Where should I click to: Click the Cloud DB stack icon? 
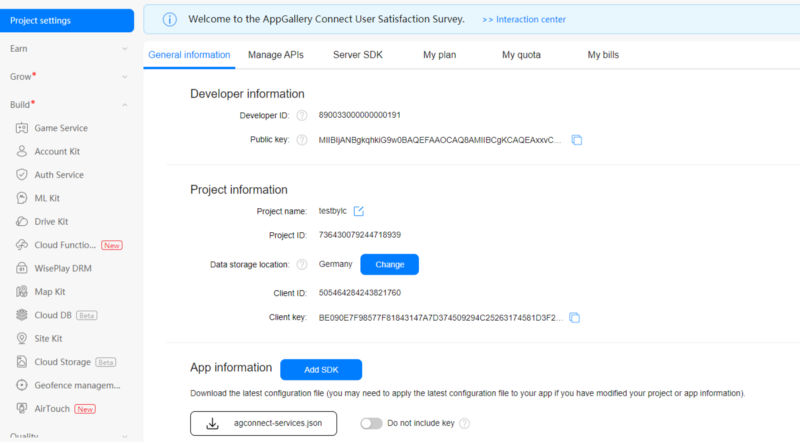[x=21, y=315]
